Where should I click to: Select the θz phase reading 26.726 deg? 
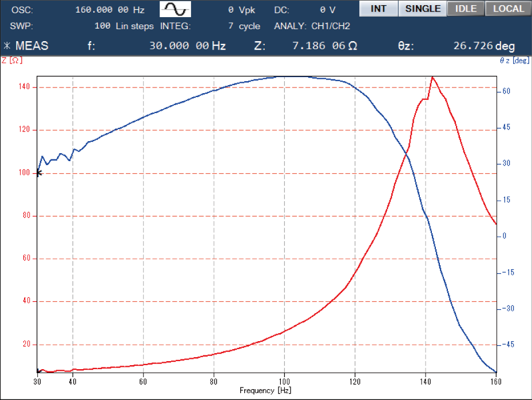484,46
